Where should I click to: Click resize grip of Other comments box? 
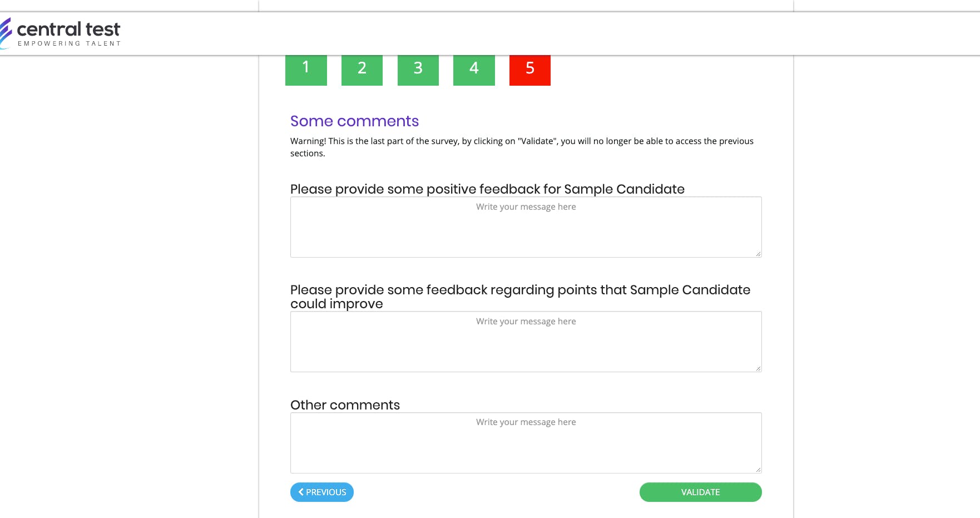coord(758,470)
